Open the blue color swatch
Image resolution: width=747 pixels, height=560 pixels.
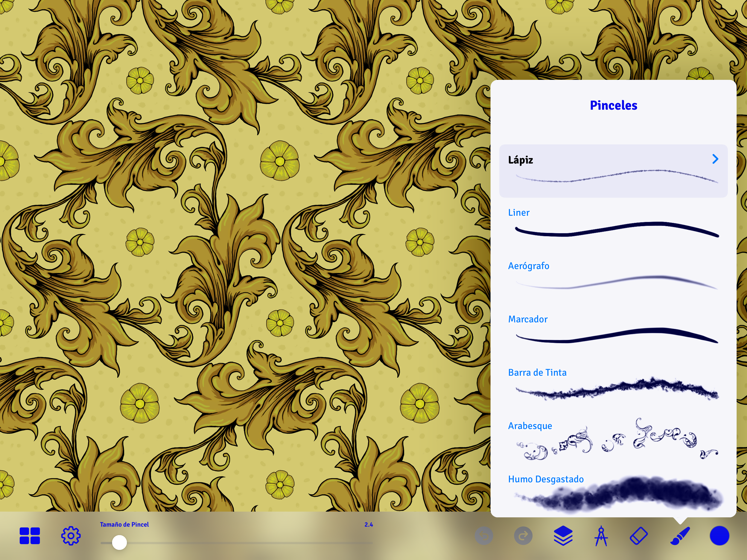(719, 536)
